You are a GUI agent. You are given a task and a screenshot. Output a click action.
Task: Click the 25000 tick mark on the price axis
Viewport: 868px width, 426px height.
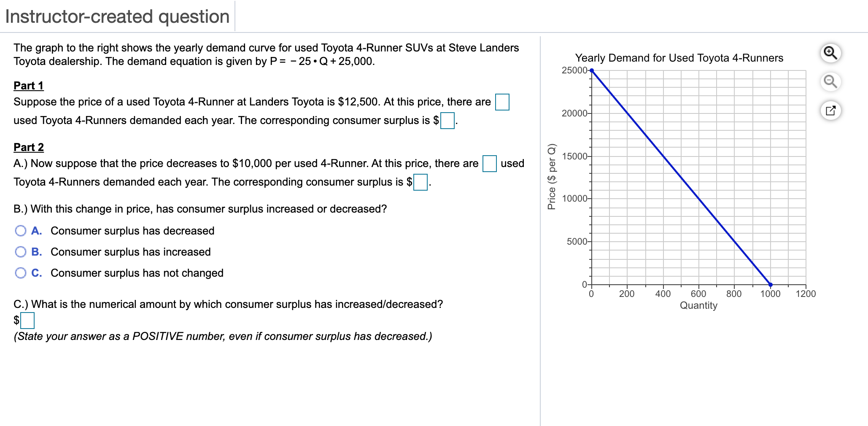click(576, 70)
